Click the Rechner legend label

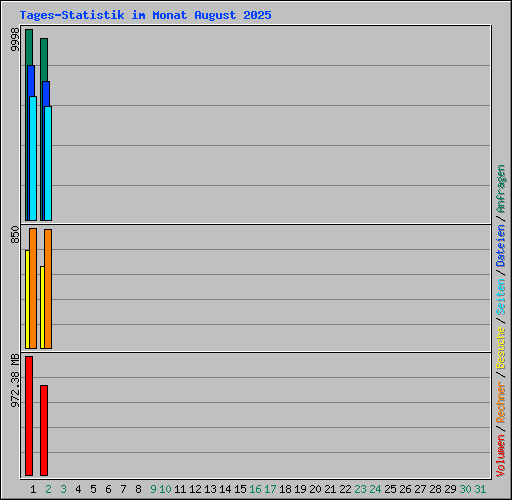(501, 402)
